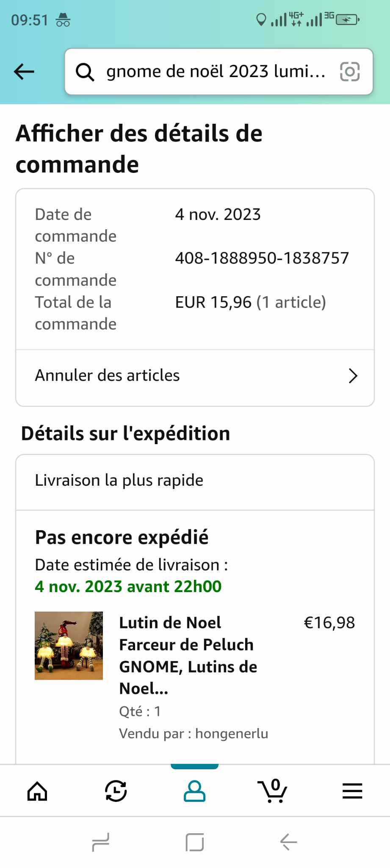The image size is (390, 868).
Task: Focus the gnome de noël search field
Action: (x=216, y=72)
